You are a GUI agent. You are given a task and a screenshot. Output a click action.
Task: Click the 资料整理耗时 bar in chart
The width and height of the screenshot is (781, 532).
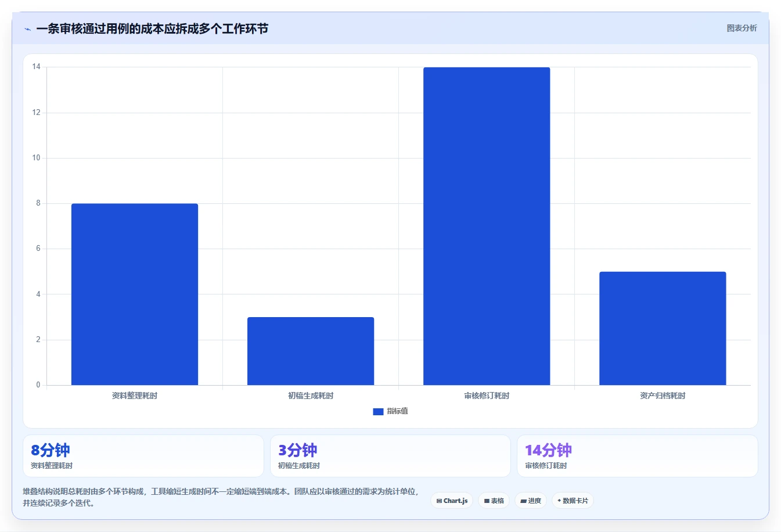coord(135,294)
